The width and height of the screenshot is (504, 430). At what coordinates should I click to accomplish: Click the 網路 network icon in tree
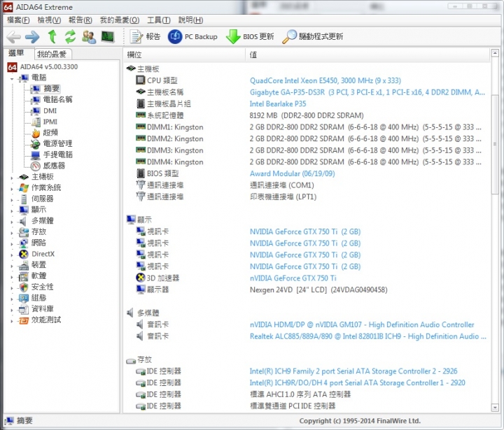(x=24, y=243)
